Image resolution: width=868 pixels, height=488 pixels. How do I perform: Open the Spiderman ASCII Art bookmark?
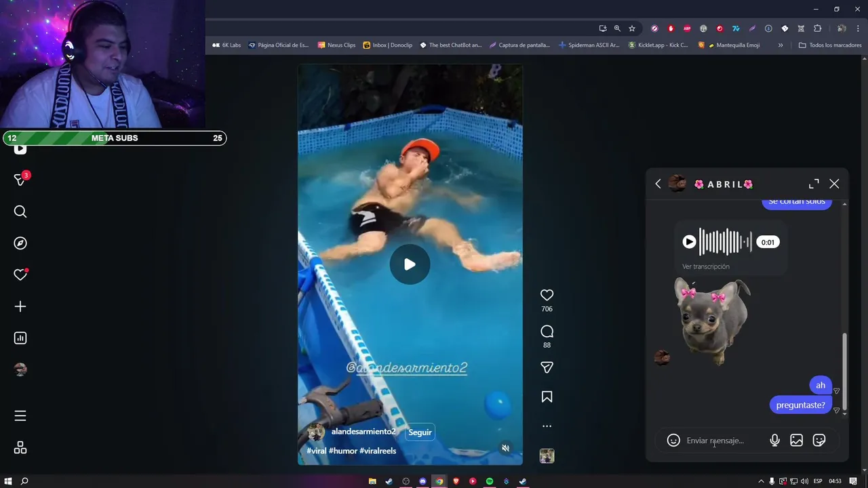589,45
